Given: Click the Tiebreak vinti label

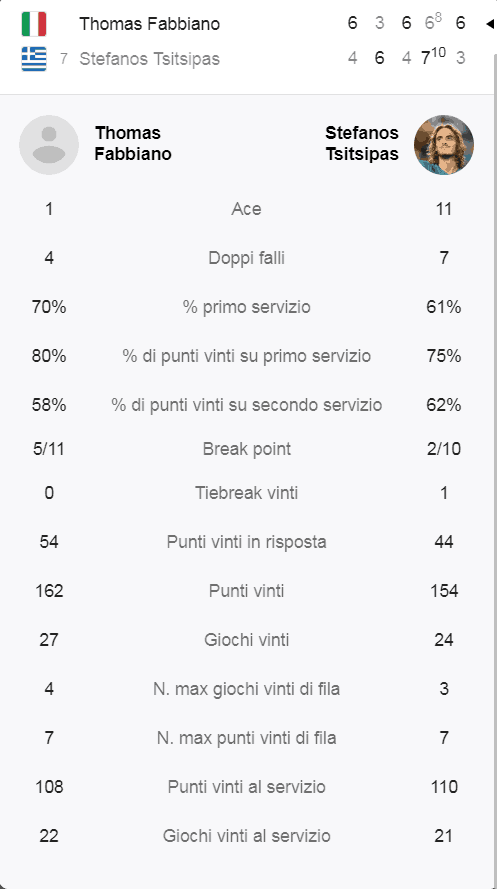Looking at the screenshot, I should click(x=247, y=493).
